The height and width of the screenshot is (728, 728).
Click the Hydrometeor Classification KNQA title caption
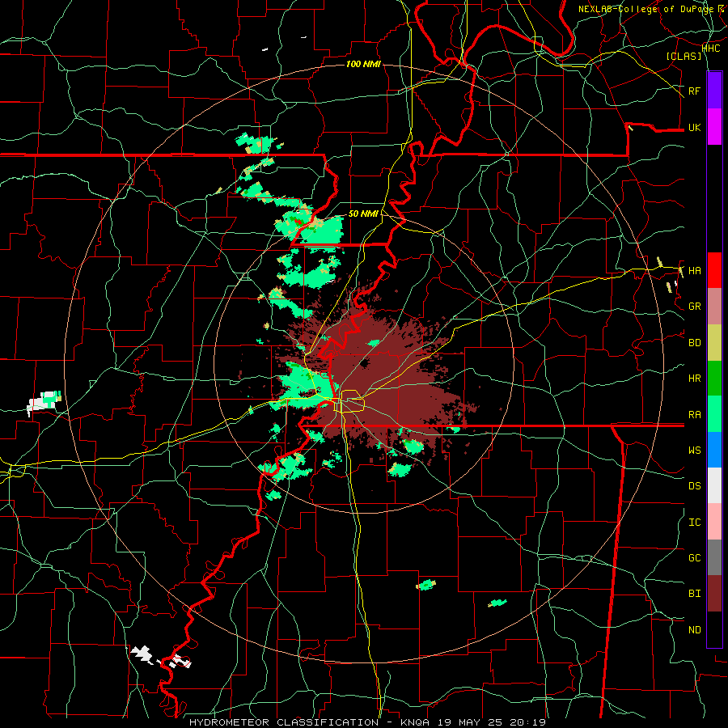click(x=367, y=722)
